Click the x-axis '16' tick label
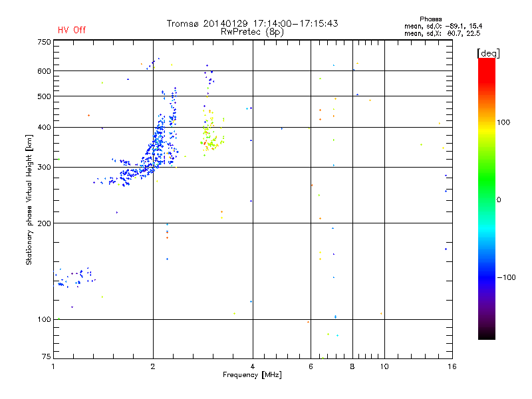 tap(452, 366)
